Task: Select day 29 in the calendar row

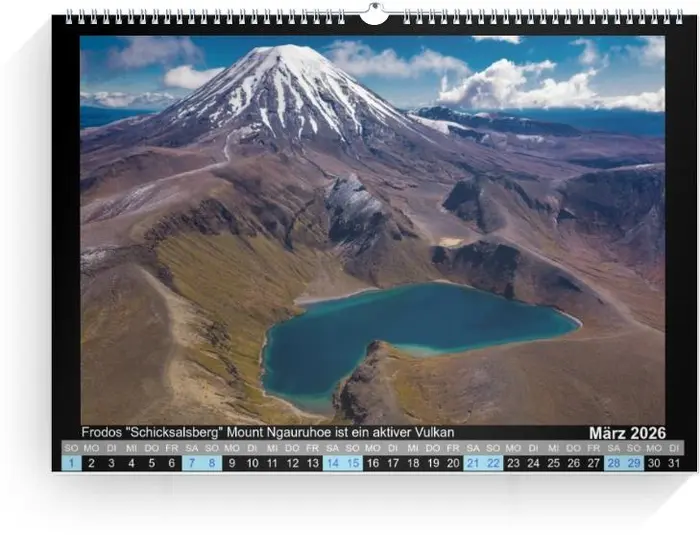Action: 634,463
